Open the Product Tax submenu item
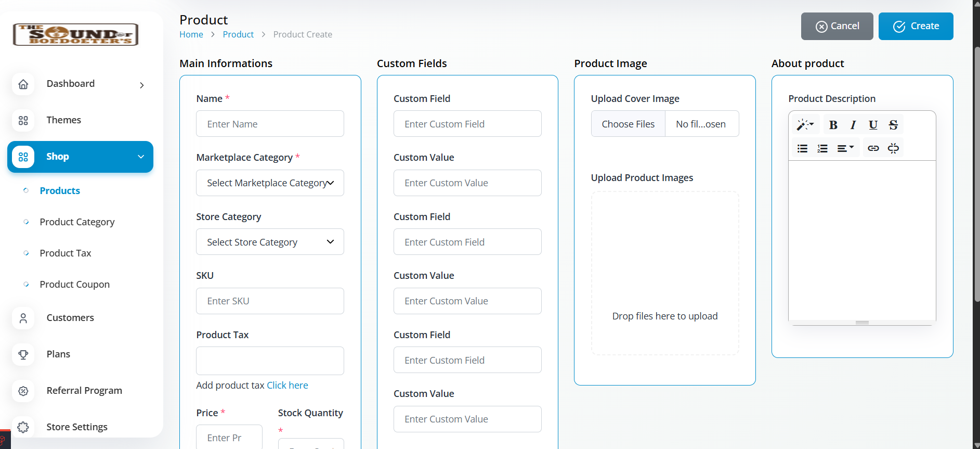This screenshot has height=449, width=980. pos(66,253)
